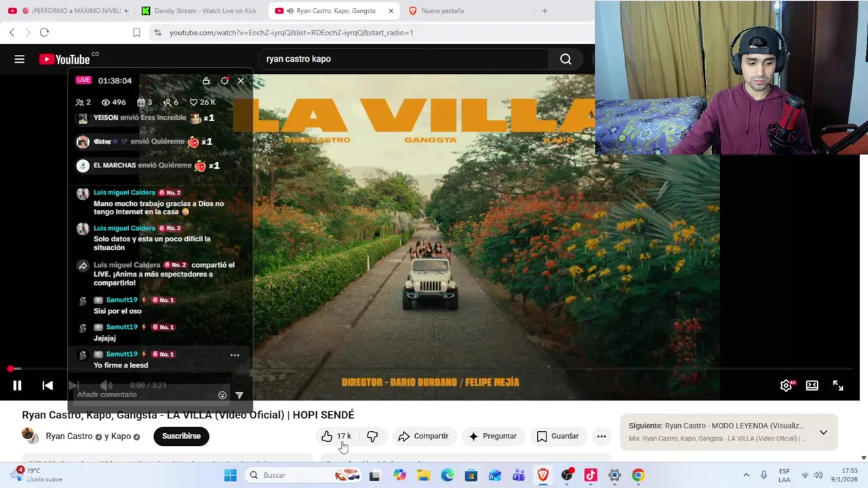Click the co-hosts people icon showing 2
This screenshot has width=868, height=488.
[x=83, y=102]
